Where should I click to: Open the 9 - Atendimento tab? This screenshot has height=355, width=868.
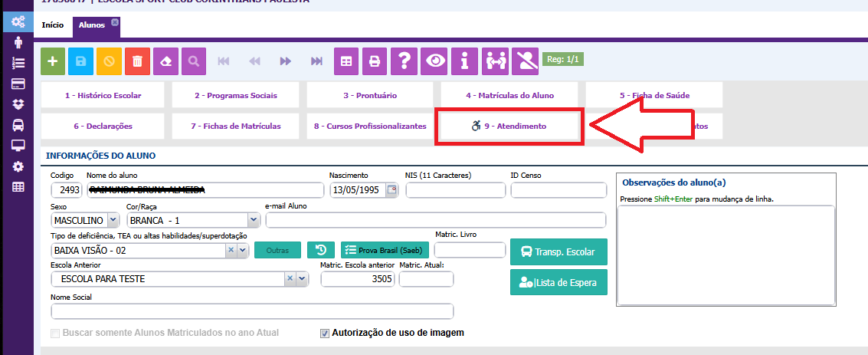509,126
